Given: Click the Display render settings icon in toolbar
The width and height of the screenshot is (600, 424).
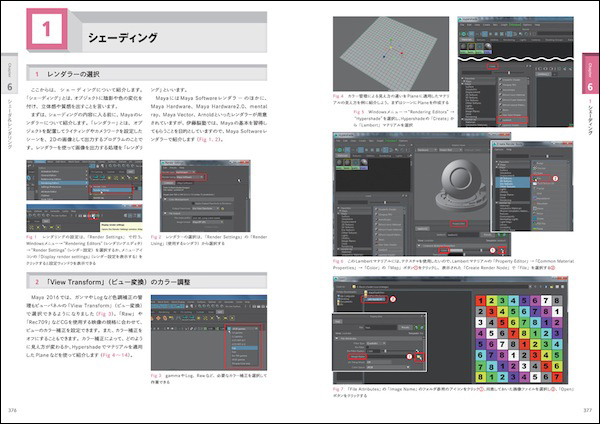Looking at the screenshot, I should click(x=91, y=215).
